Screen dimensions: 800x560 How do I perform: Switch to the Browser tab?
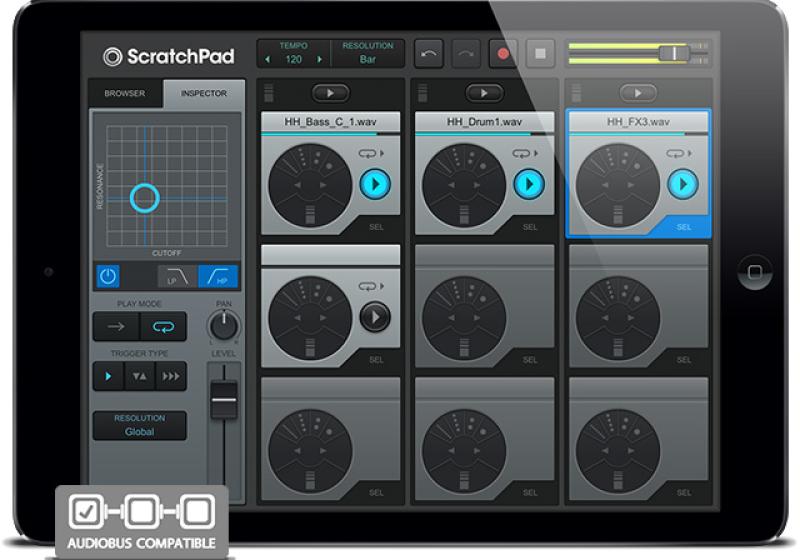[x=126, y=94]
